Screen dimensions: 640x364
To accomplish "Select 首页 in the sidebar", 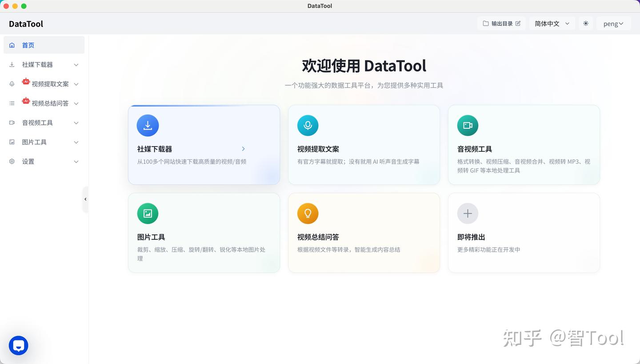I will (44, 45).
